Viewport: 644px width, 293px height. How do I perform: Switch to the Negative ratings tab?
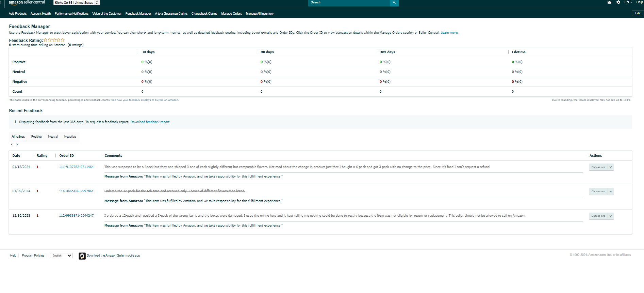point(70,137)
